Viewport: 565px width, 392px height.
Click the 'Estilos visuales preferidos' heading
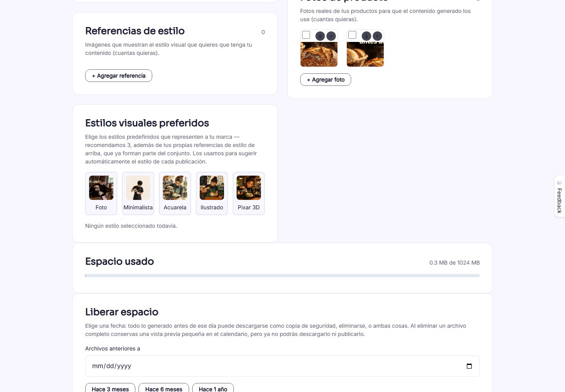(147, 123)
